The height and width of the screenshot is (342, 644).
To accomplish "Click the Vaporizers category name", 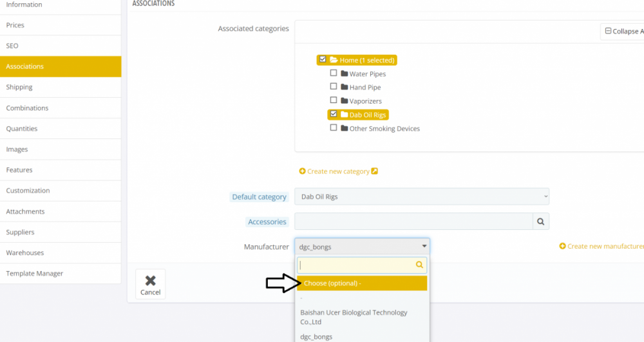I will [x=366, y=101].
